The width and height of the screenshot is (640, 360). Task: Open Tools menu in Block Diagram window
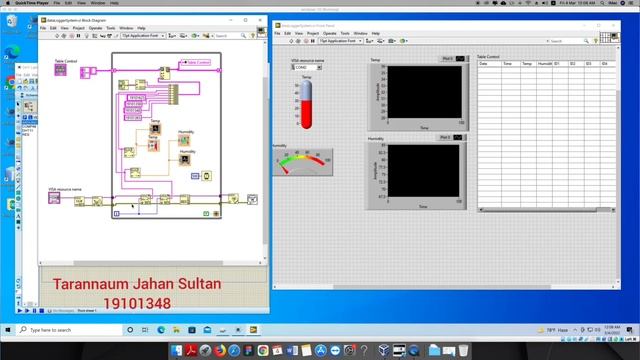coord(111,28)
